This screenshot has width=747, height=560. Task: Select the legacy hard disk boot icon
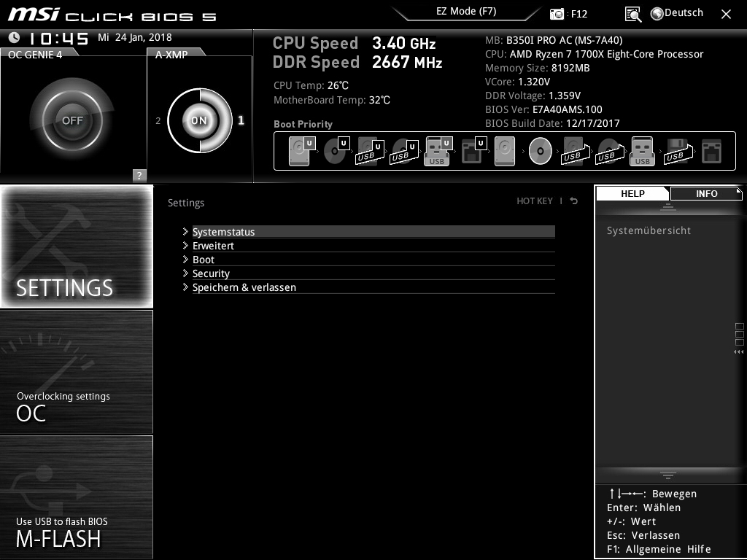pyautogui.click(x=505, y=151)
